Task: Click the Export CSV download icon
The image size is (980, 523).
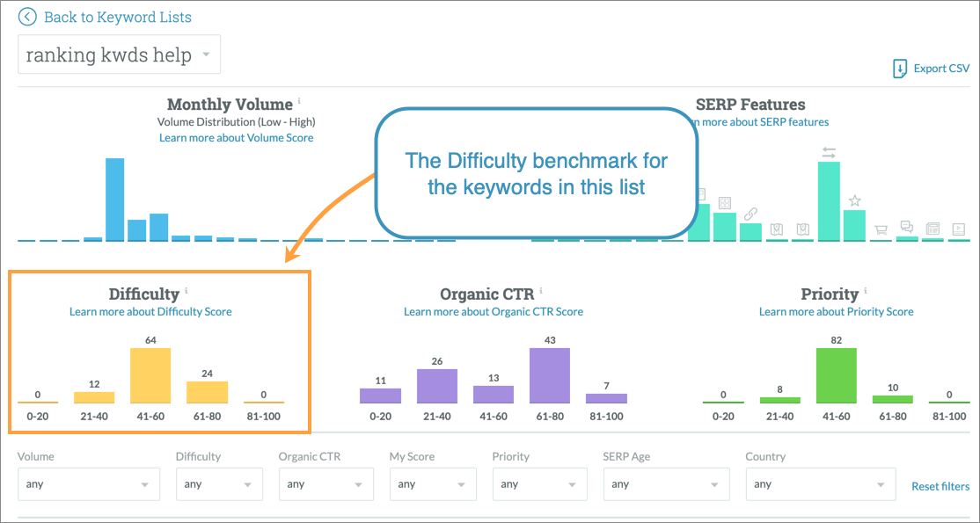Action: (900, 69)
